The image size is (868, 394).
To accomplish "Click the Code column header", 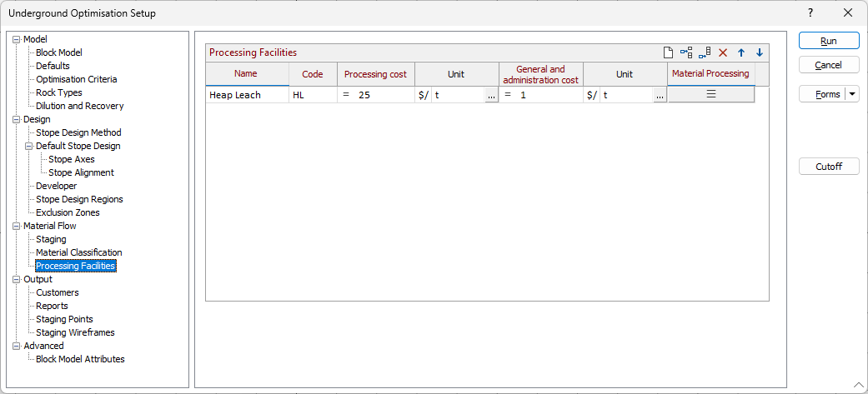I will tap(314, 74).
